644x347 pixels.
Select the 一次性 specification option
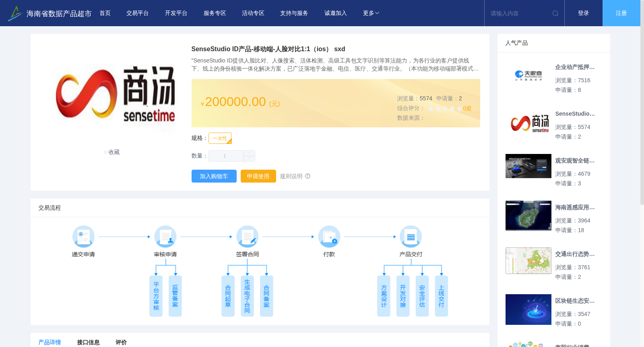point(220,138)
